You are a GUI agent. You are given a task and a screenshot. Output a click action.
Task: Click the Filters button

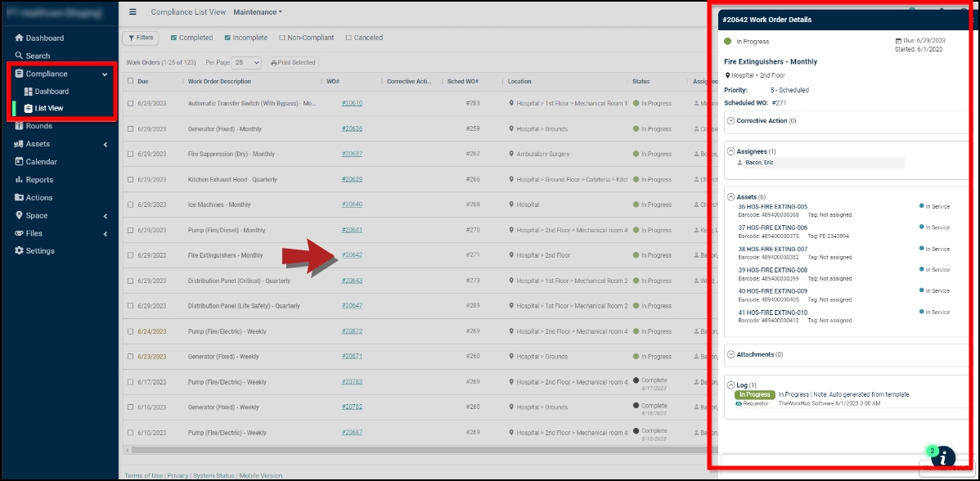click(x=141, y=38)
